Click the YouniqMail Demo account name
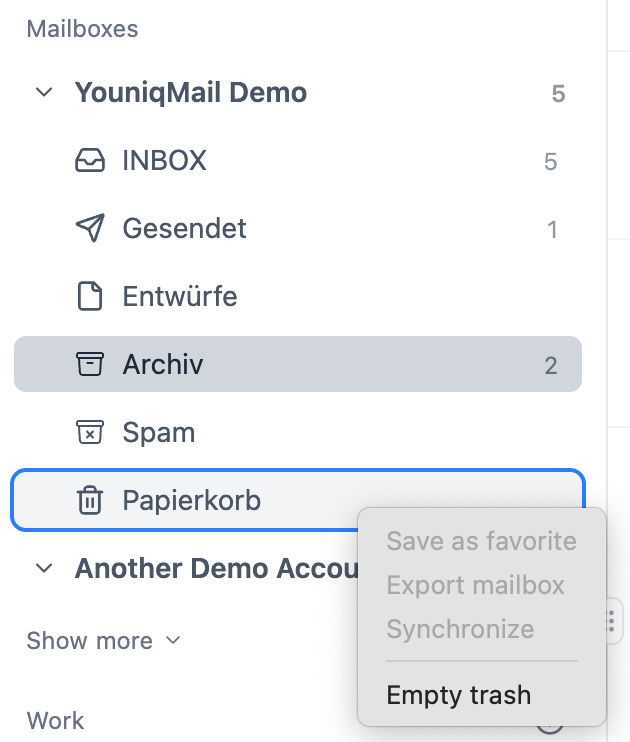 [190, 93]
